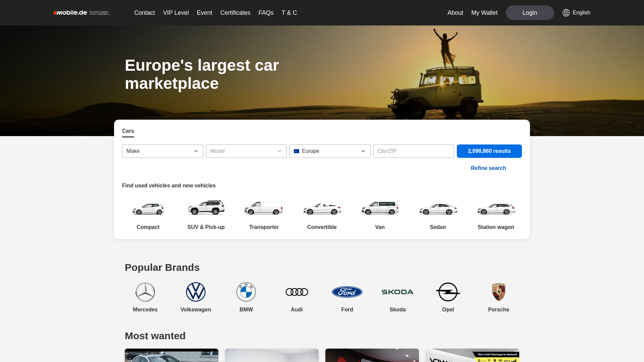Click the globe language icon

566,13
